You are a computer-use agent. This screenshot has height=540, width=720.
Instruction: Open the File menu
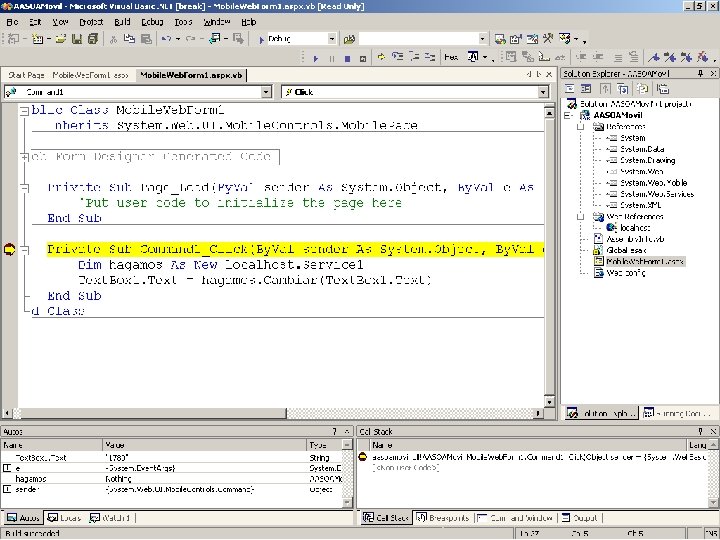[x=12, y=22]
